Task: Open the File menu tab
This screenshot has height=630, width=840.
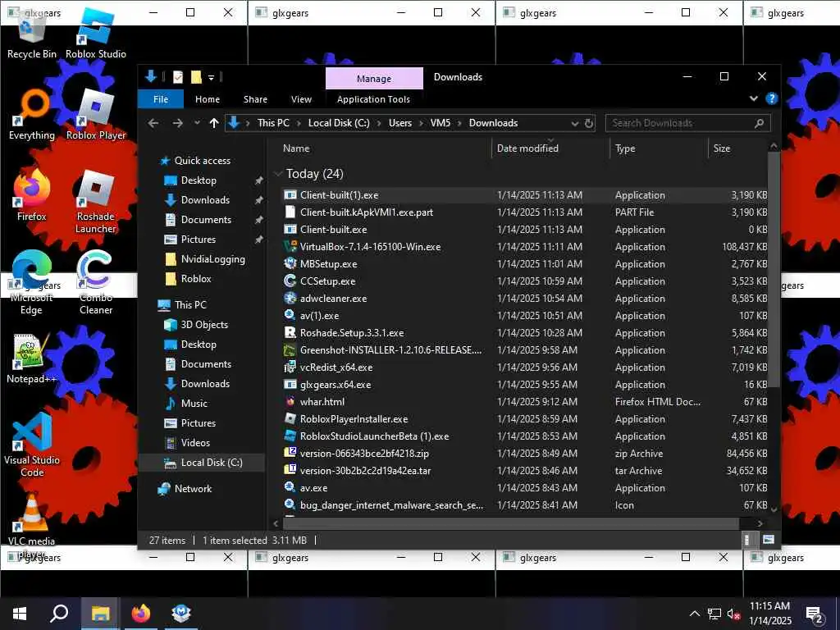Action: click(161, 99)
